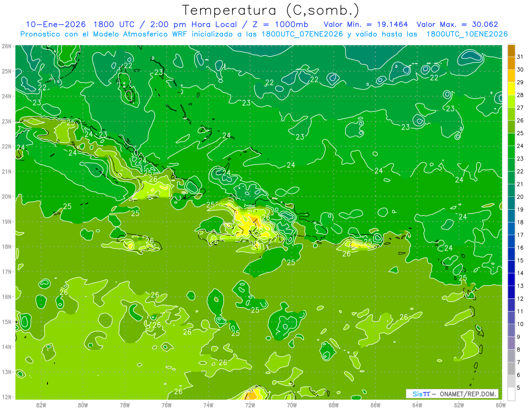532x411 pixels.
Task: Click the "19" label on the color scale
Action: click(x=520, y=209)
